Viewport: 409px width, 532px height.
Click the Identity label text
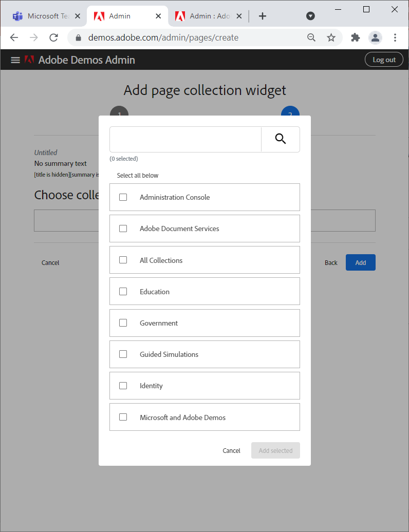(x=151, y=386)
